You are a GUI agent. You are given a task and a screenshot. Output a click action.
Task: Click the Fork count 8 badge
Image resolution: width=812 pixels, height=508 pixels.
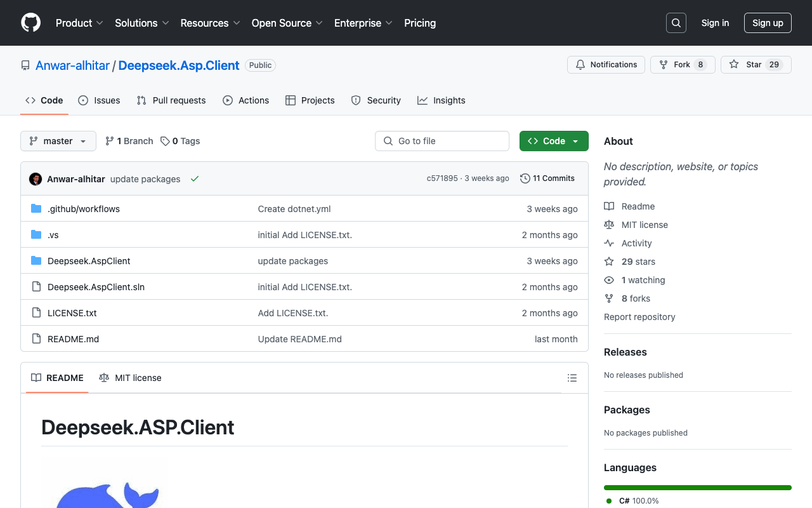click(700, 65)
